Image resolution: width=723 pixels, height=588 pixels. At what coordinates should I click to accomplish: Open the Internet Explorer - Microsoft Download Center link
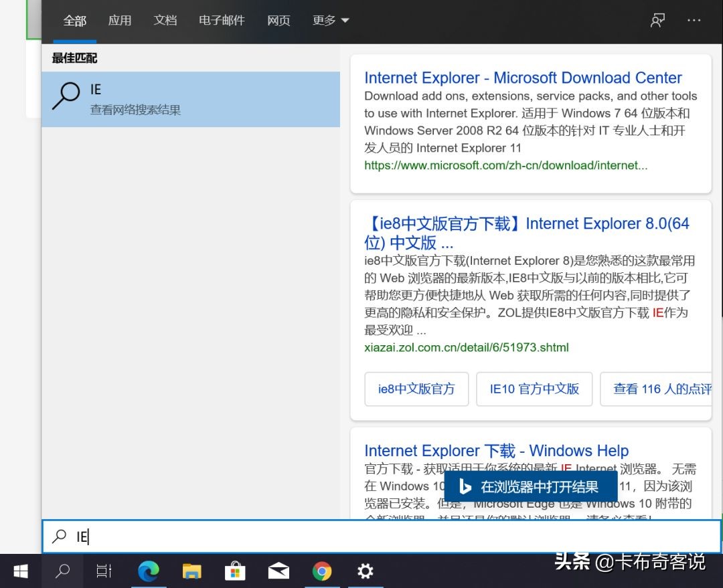[x=523, y=78]
